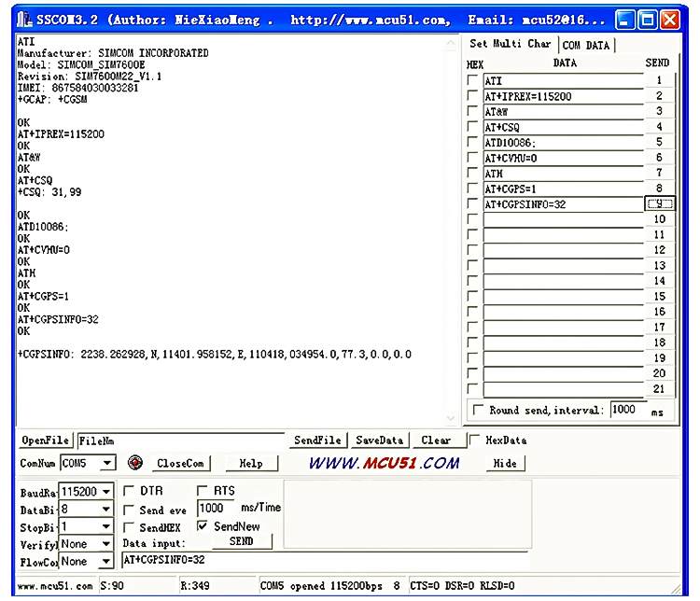700x601 pixels.
Task: Click the ATD10086; data field
Action: point(564,143)
